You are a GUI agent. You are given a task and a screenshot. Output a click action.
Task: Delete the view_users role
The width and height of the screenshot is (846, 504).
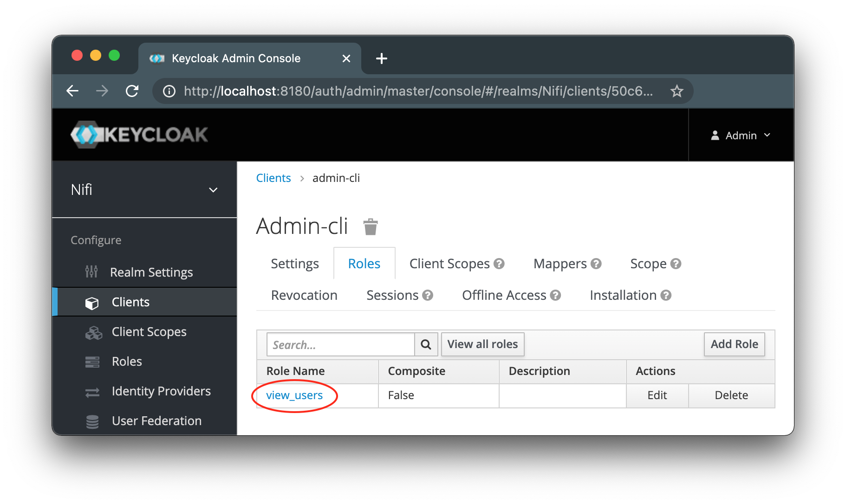(731, 395)
